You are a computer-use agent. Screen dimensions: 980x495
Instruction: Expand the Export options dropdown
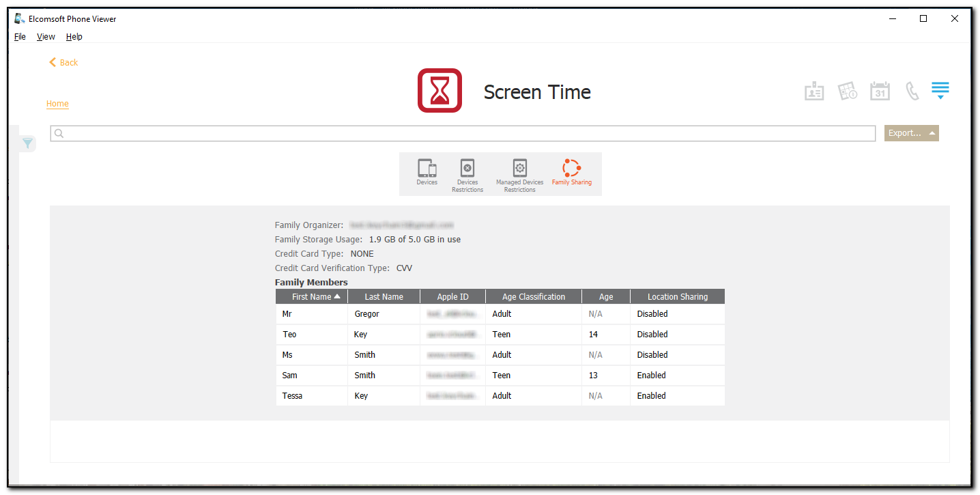(911, 133)
